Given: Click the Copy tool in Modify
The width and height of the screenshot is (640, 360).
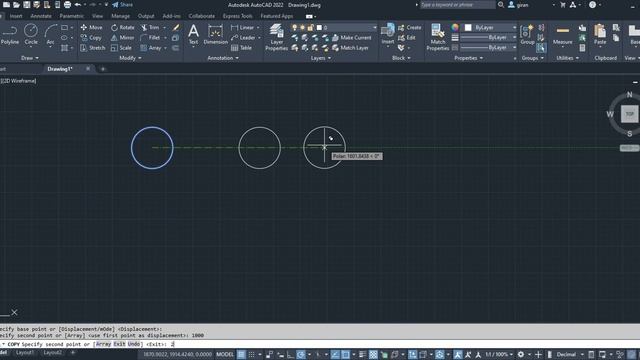Looking at the screenshot, I should point(91,38).
